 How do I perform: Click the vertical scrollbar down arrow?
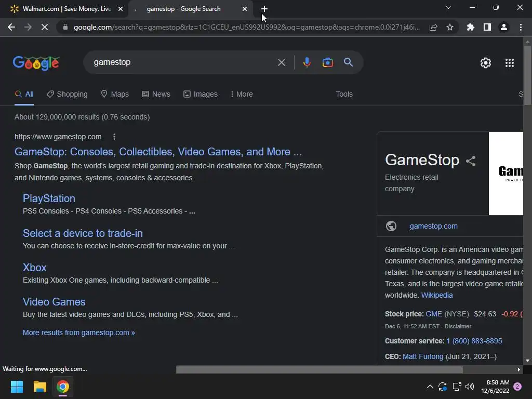click(x=527, y=361)
